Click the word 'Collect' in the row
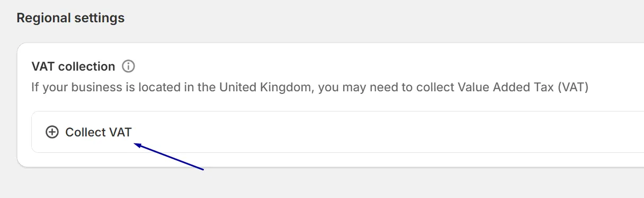The image size is (644, 198). click(x=86, y=132)
